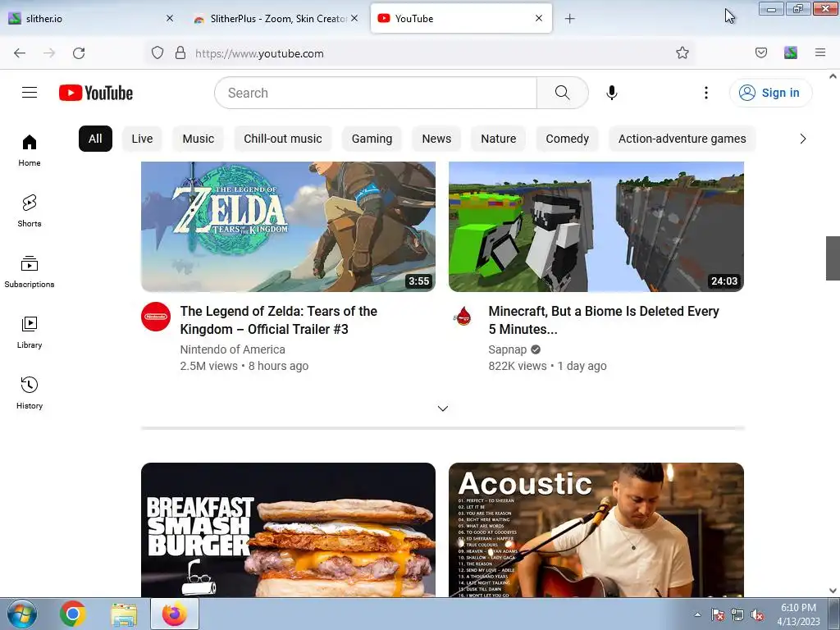840x630 pixels.
Task: Open Shorts from the sidebar
Action: point(30,211)
